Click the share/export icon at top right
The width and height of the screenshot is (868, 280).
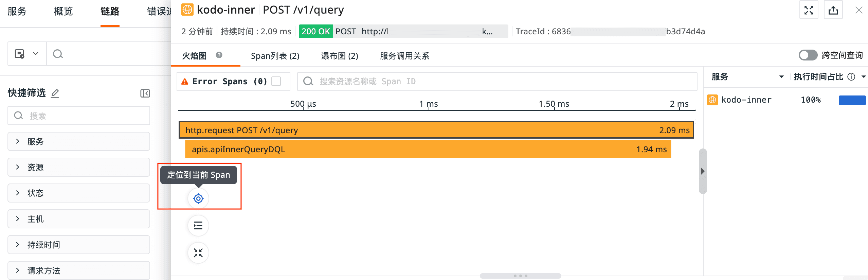coord(833,10)
